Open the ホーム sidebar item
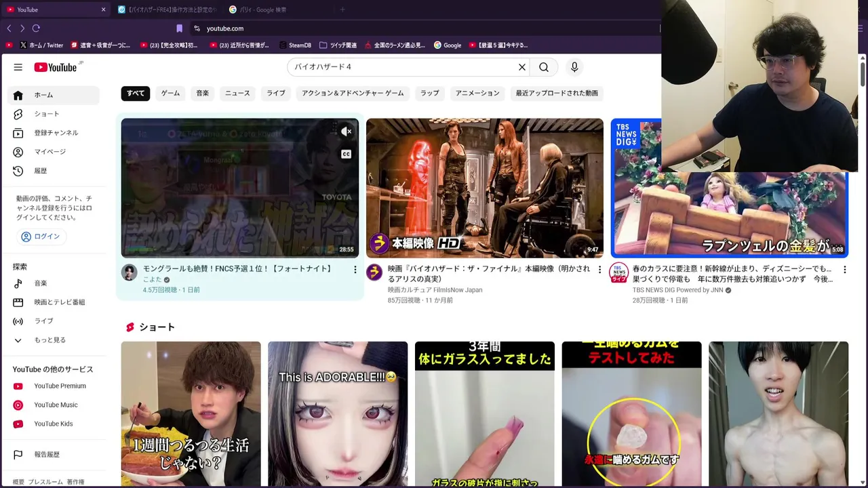Image resolution: width=868 pixels, height=488 pixels. (53, 95)
